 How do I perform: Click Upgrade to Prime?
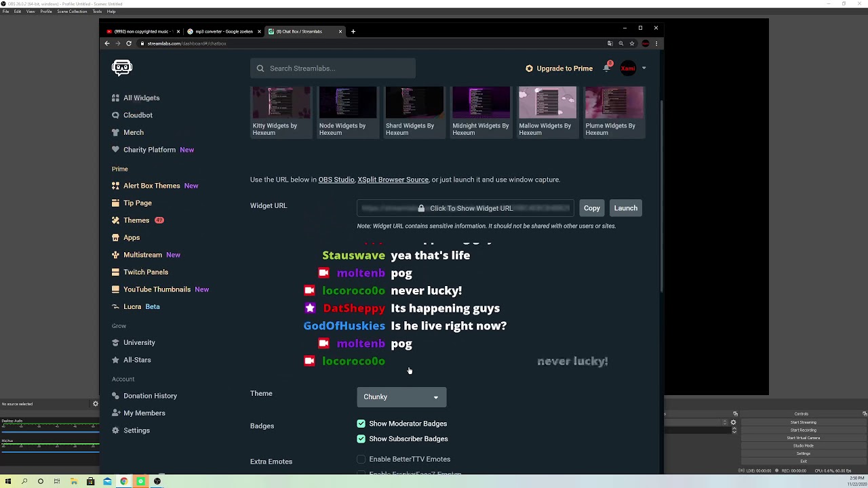click(559, 68)
